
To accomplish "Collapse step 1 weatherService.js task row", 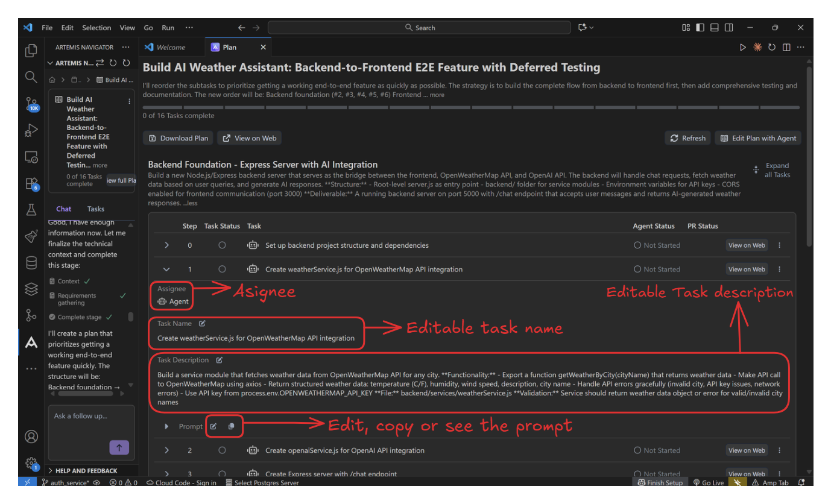I will point(166,269).
